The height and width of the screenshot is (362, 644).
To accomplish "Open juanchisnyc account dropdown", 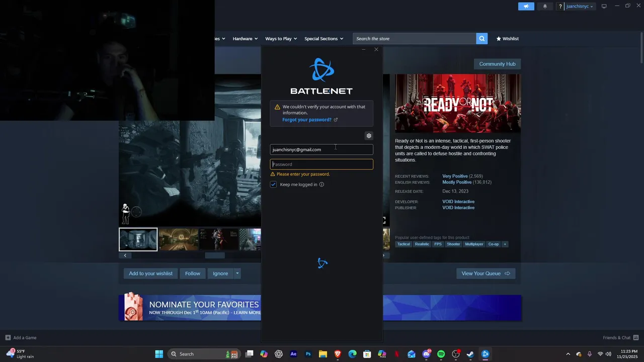I will (580, 7).
